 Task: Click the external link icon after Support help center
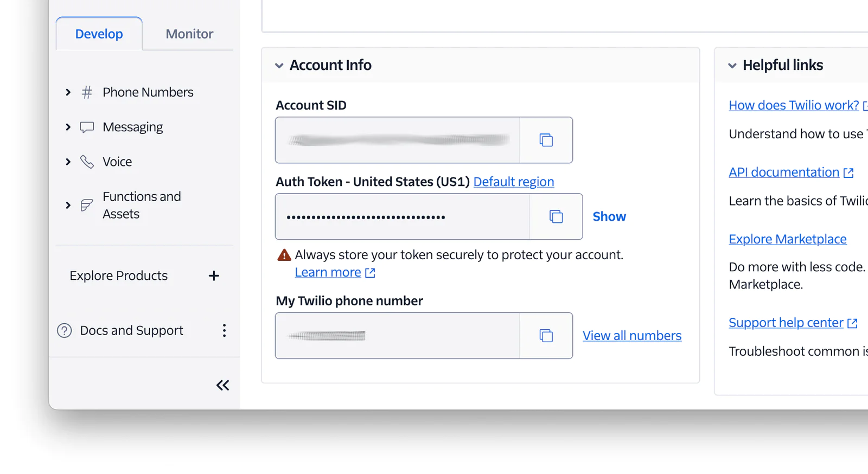[852, 323]
